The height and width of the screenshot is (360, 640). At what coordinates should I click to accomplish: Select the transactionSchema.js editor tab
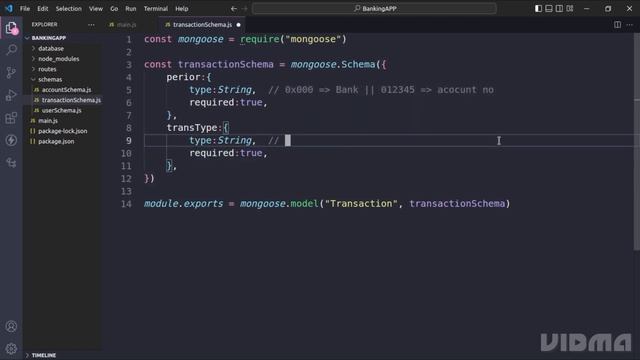[202, 25]
